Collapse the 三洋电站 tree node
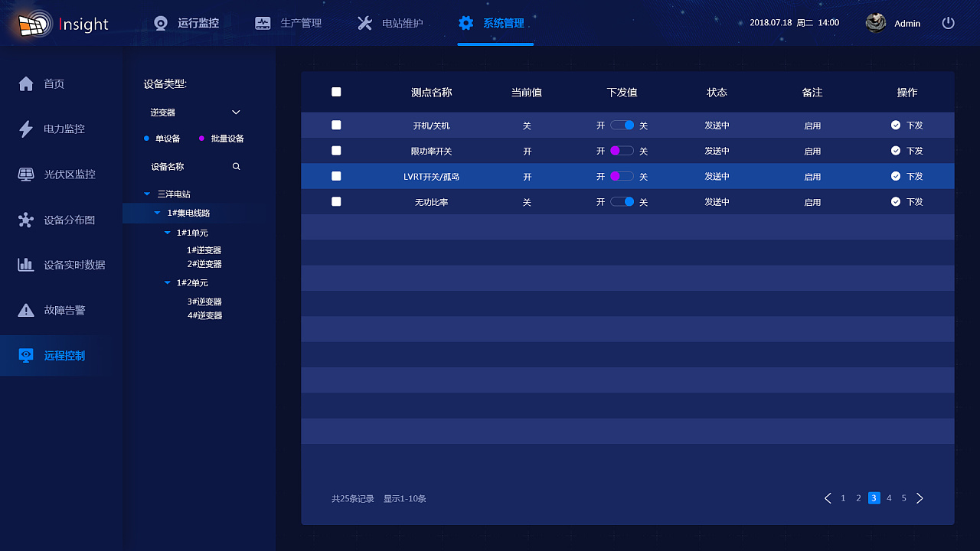Image resolution: width=980 pixels, height=551 pixels. [147, 194]
